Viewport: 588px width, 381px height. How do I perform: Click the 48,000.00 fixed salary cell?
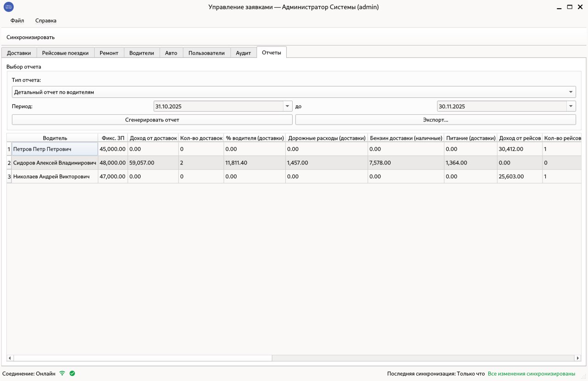point(113,163)
